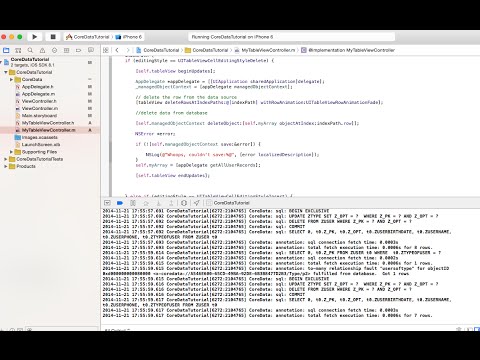Click console line ending 'for 7 rows.'

tap(267, 315)
